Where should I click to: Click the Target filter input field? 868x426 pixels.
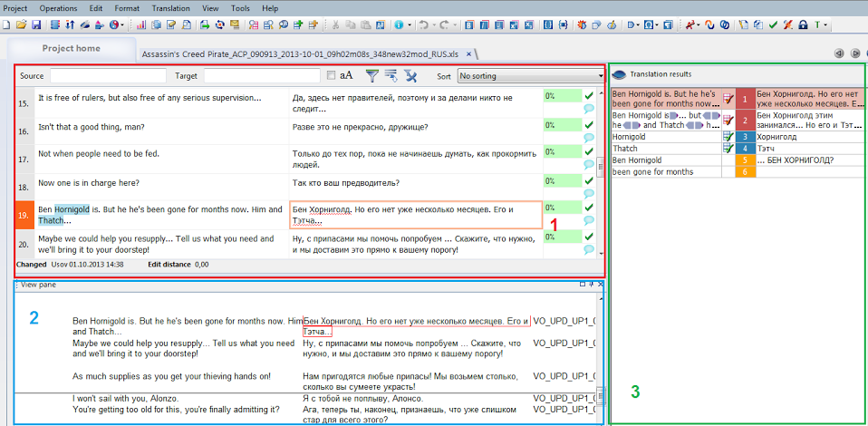(263, 76)
